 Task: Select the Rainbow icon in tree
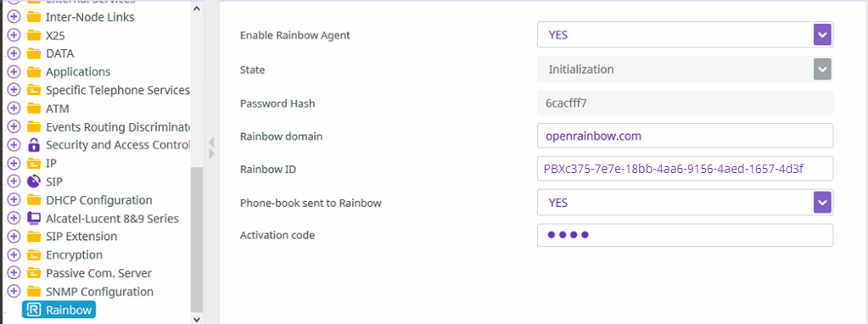click(34, 310)
